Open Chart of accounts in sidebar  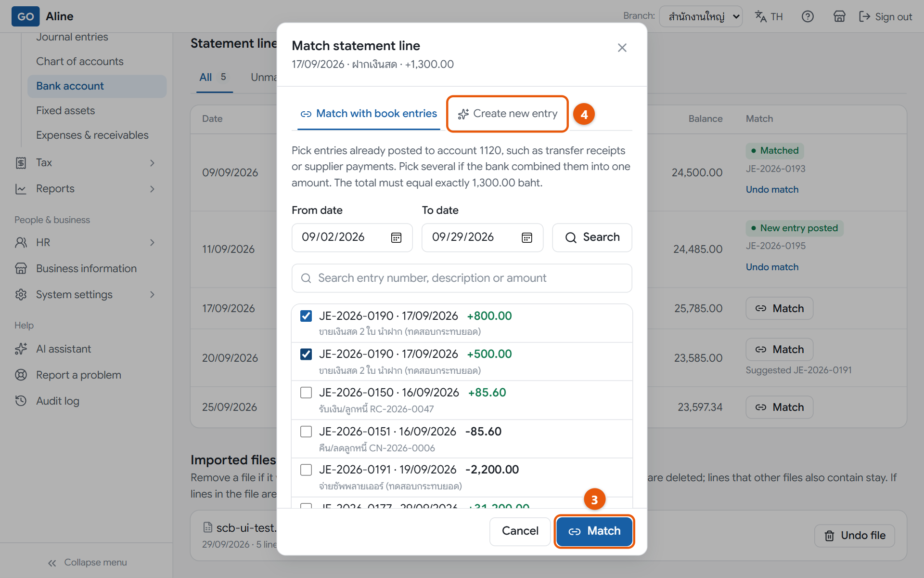pos(80,62)
